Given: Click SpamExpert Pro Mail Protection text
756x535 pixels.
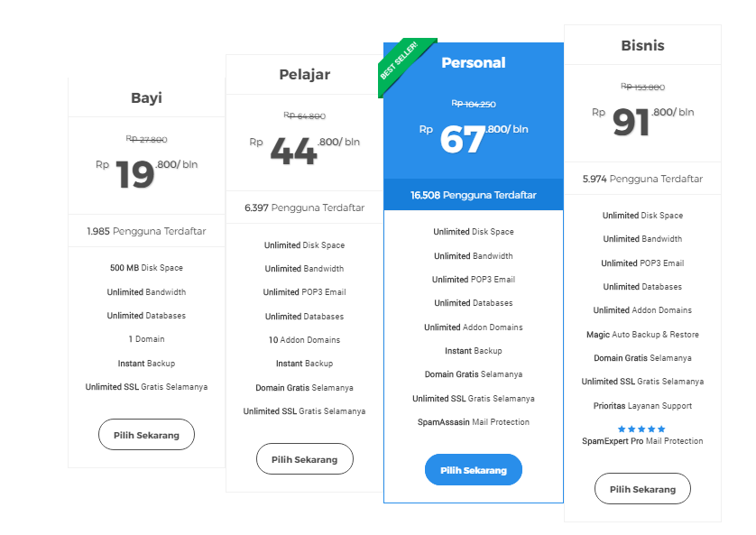Looking at the screenshot, I should 642,440.
